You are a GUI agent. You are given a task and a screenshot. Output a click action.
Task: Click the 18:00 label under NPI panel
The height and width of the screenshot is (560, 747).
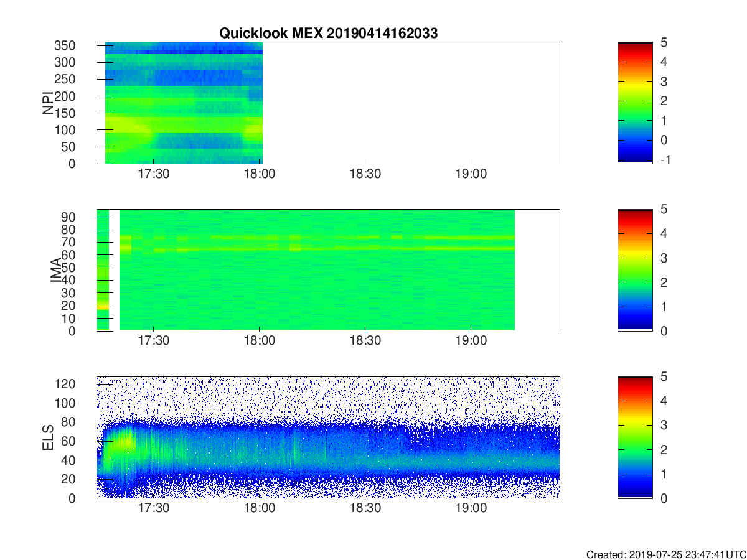coord(260,174)
